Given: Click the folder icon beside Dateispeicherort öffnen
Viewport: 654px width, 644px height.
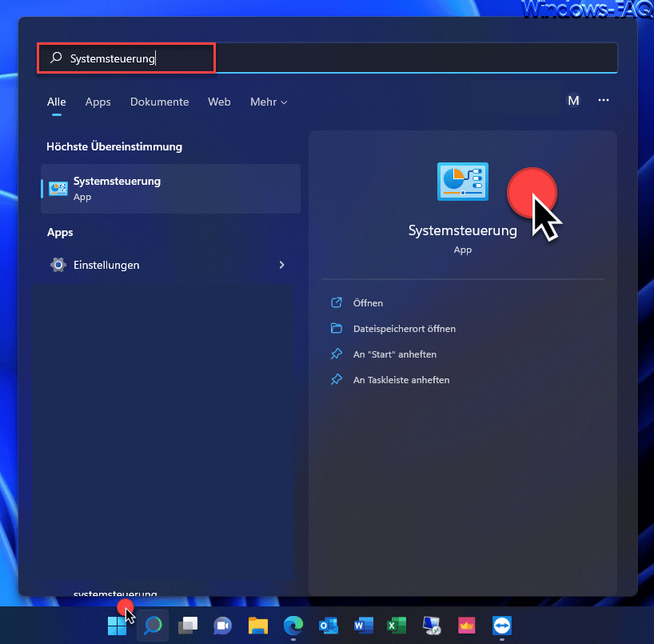Looking at the screenshot, I should click(x=336, y=328).
